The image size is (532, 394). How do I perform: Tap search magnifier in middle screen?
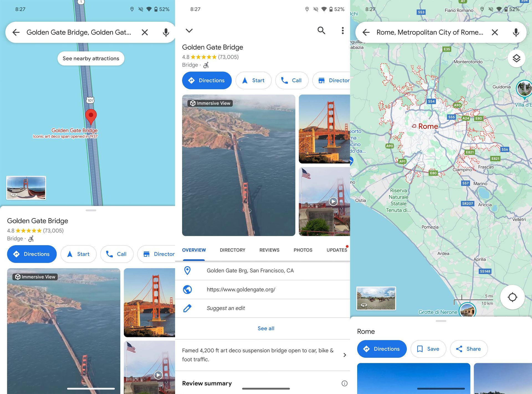[x=321, y=30]
